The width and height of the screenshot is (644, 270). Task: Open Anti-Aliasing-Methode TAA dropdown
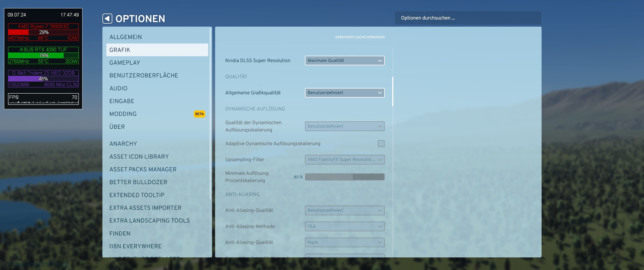344,226
